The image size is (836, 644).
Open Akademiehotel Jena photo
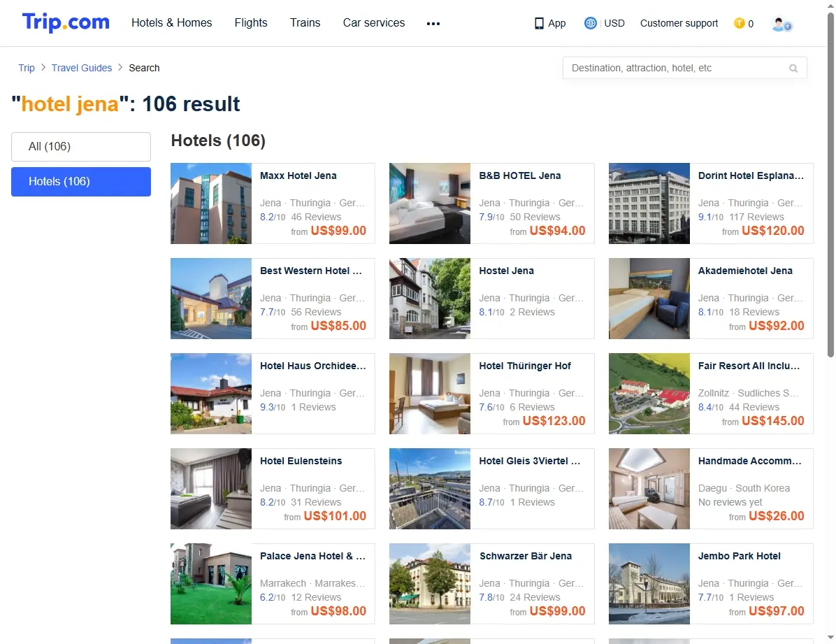[x=649, y=299]
